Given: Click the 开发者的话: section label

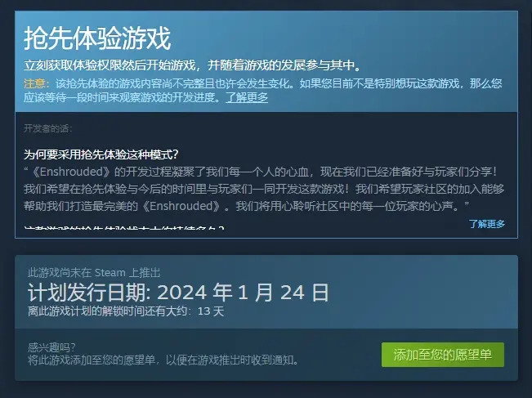Looking at the screenshot, I should [x=48, y=128].
